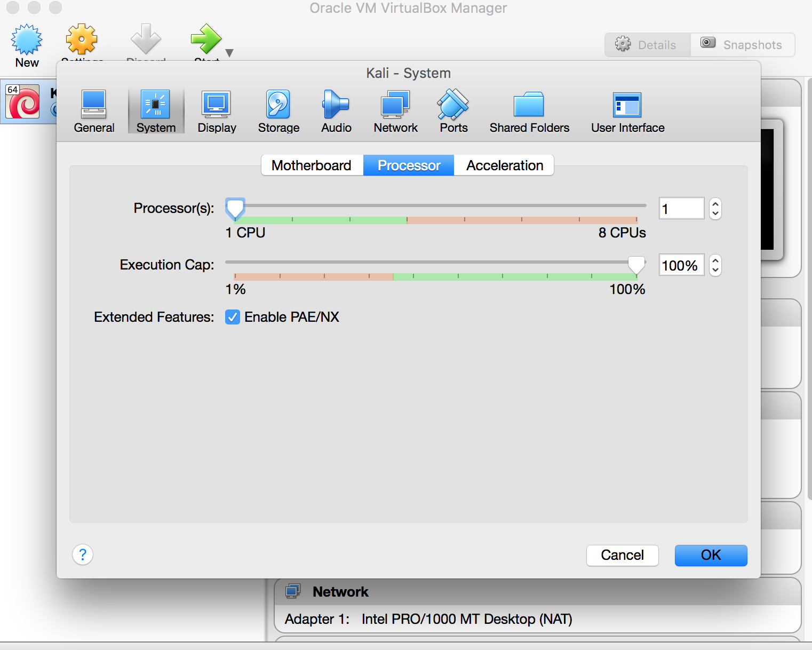Click the '8 CPUs' maximum label

point(622,233)
